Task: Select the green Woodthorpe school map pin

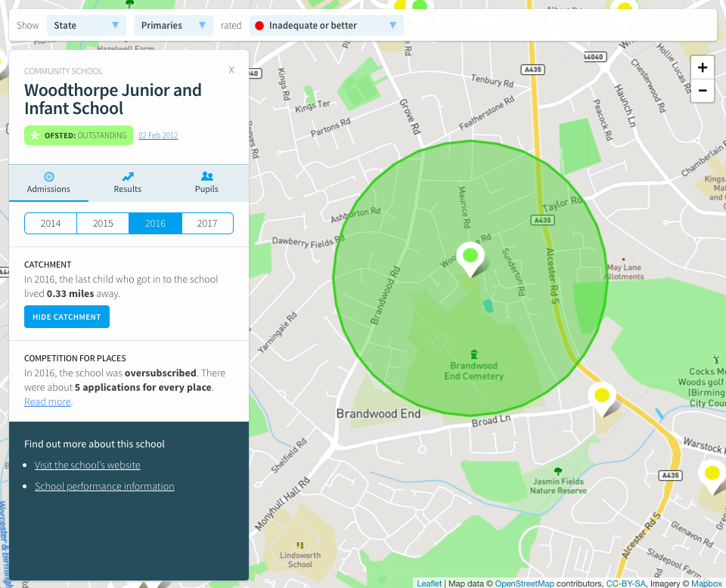Action: click(x=470, y=258)
